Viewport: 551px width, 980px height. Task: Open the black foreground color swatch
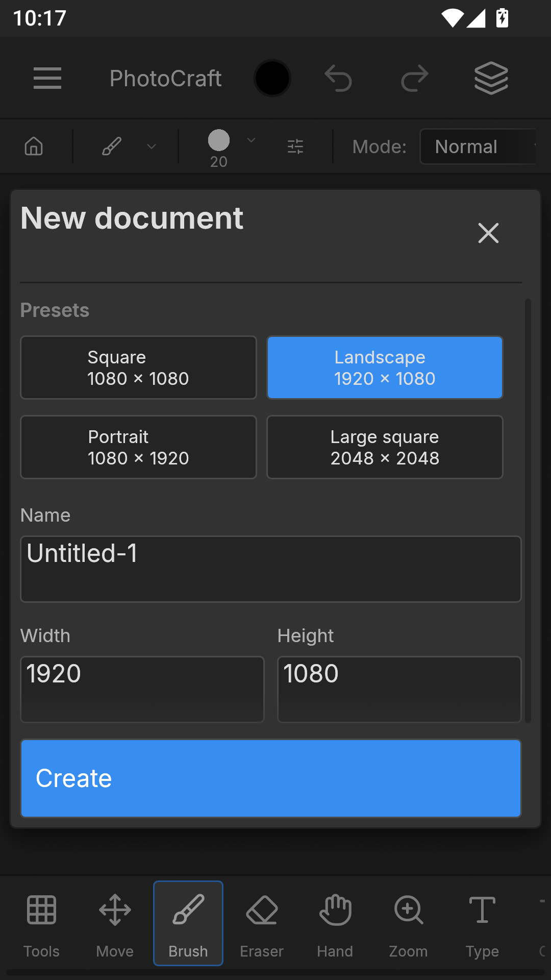[272, 78]
